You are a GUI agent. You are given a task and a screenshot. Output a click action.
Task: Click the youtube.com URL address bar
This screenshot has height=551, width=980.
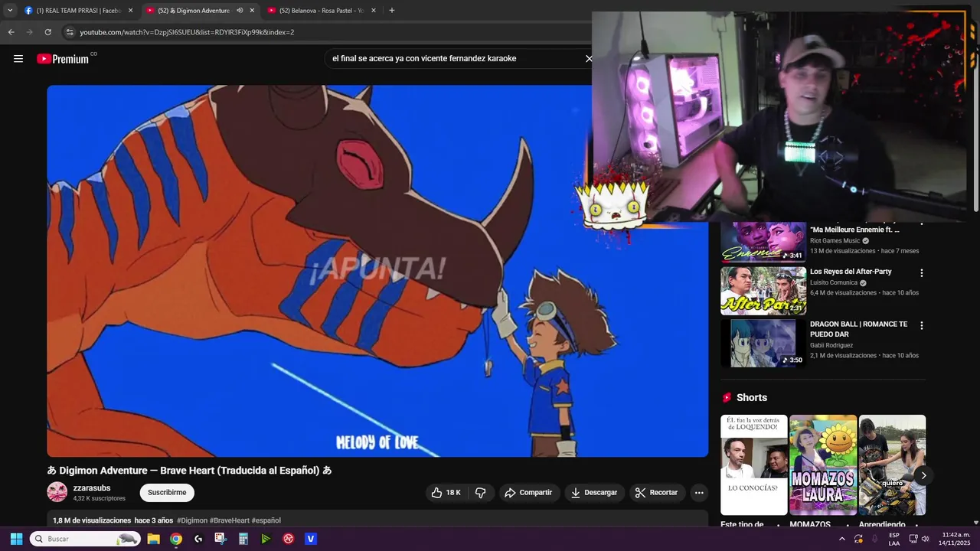pos(187,32)
